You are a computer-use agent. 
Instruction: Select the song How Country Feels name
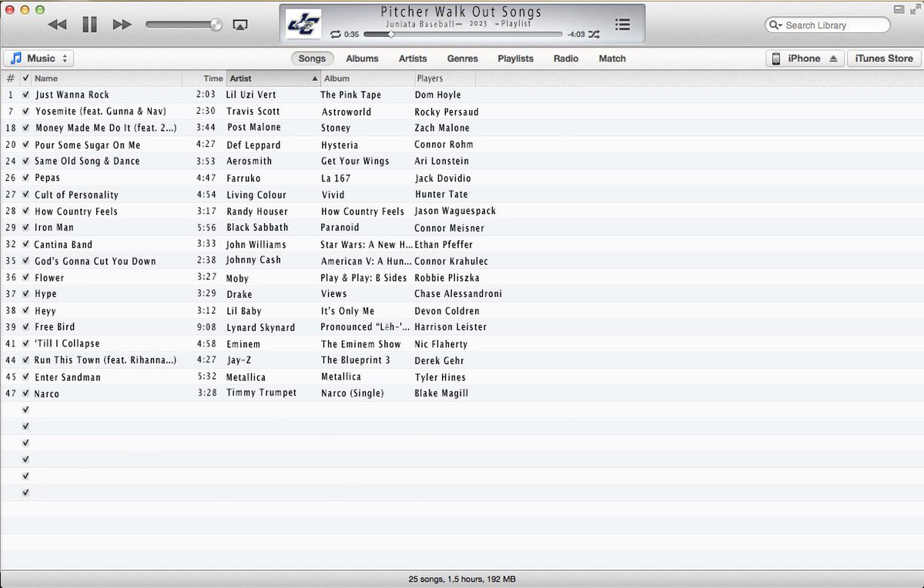[76, 211]
